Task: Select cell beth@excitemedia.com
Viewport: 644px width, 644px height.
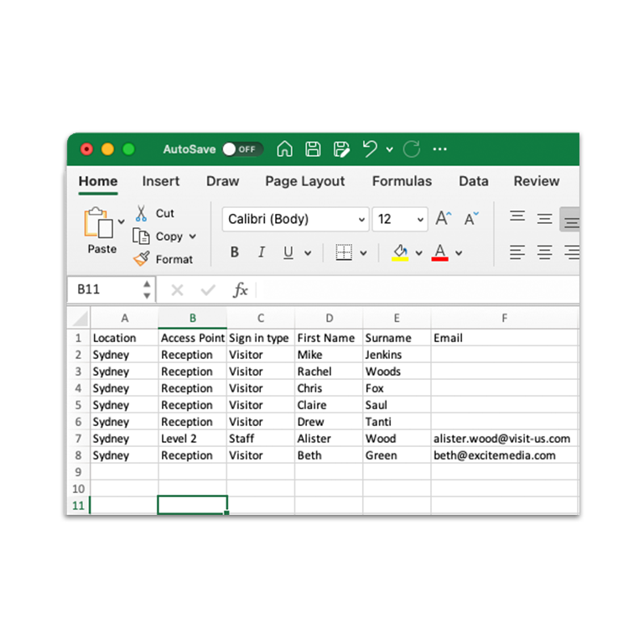Action: pos(505,455)
